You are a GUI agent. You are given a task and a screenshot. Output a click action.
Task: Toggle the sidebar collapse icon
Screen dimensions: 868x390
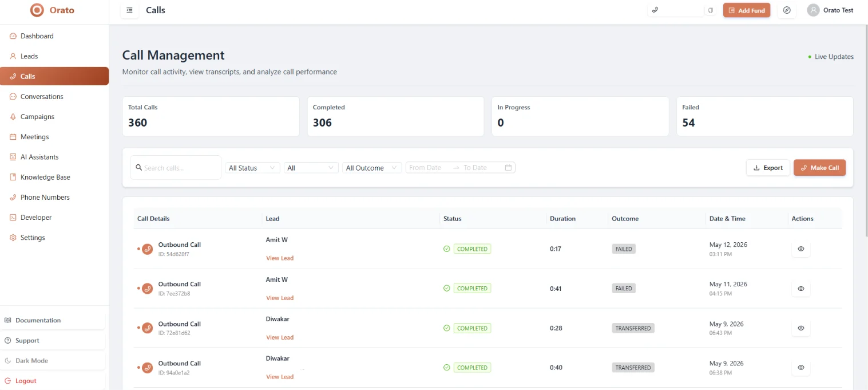[129, 10]
